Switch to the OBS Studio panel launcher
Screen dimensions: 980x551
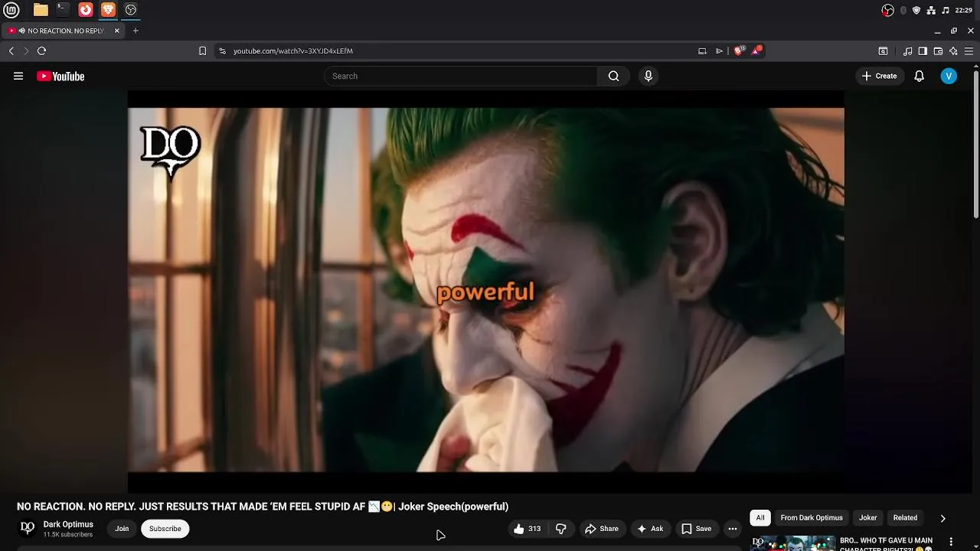tap(131, 10)
